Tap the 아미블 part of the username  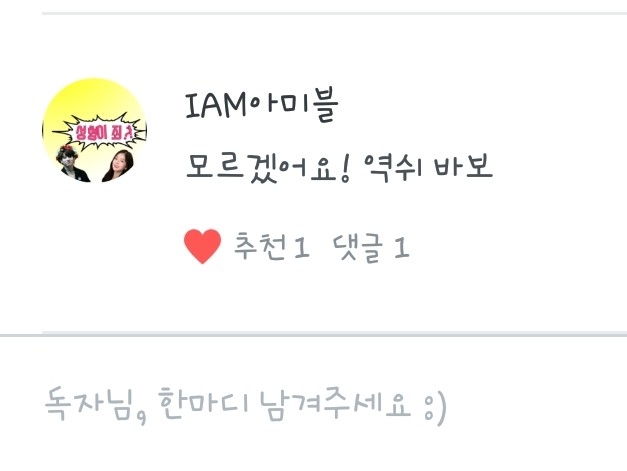click(x=294, y=105)
